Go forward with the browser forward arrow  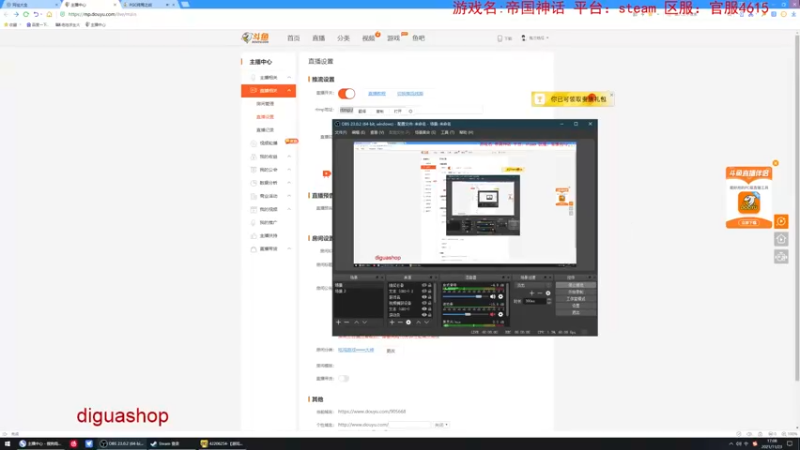pos(16,14)
